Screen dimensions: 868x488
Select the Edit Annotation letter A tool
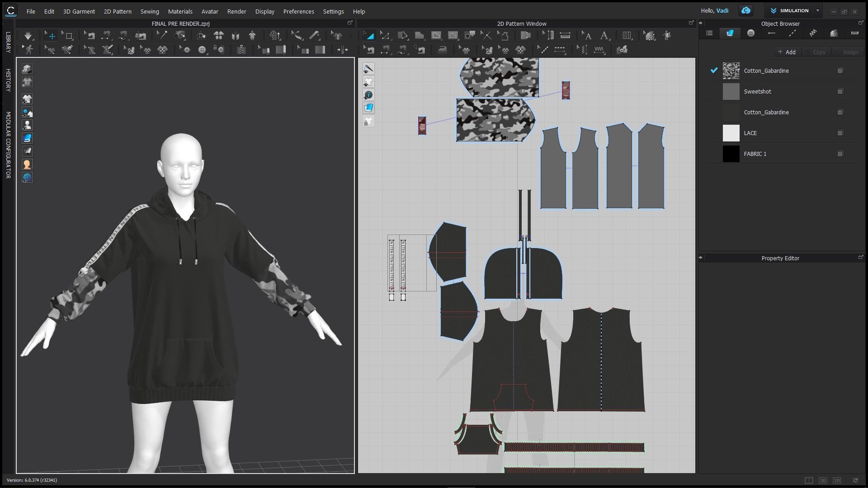pos(587,35)
